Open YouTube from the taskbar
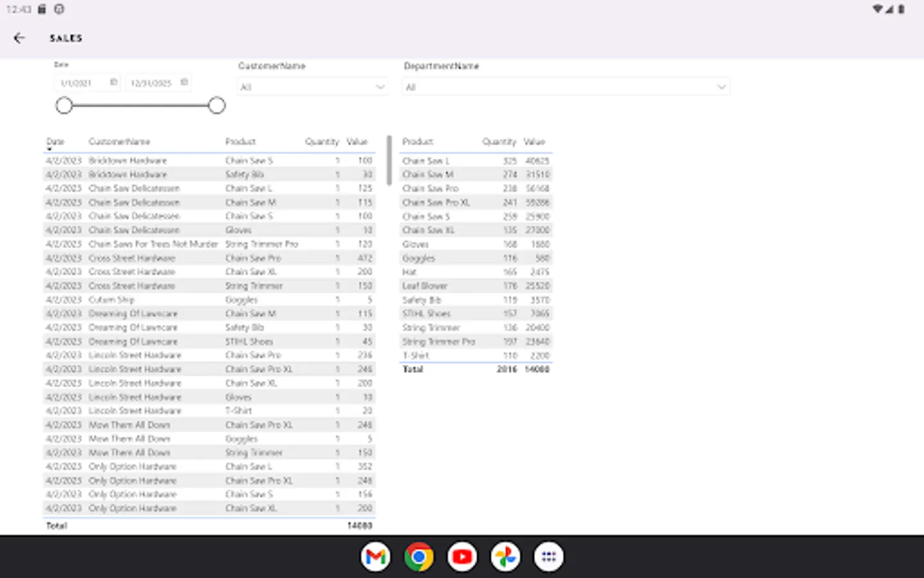The height and width of the screenshot is (578, 924). coord(462,557)
